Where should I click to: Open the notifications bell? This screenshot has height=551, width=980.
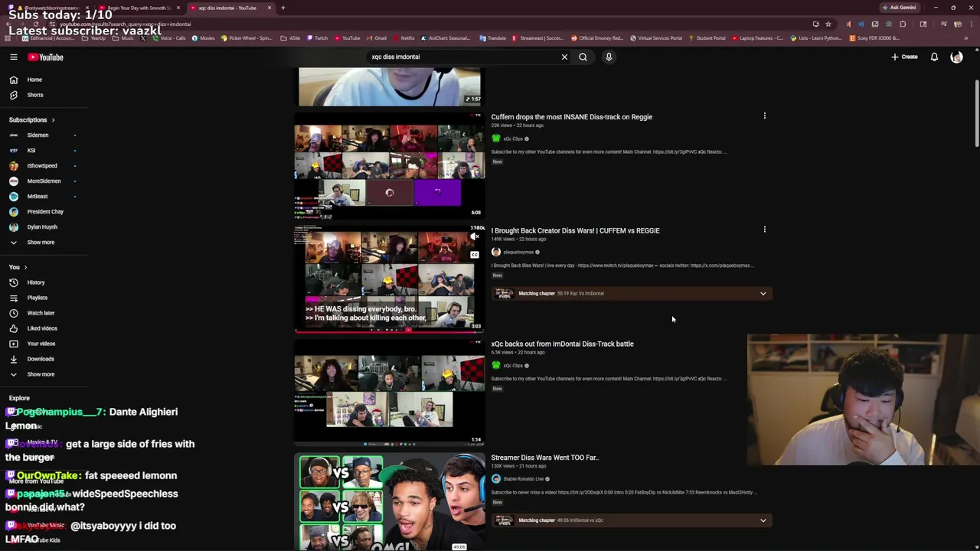tap(934, 57)
